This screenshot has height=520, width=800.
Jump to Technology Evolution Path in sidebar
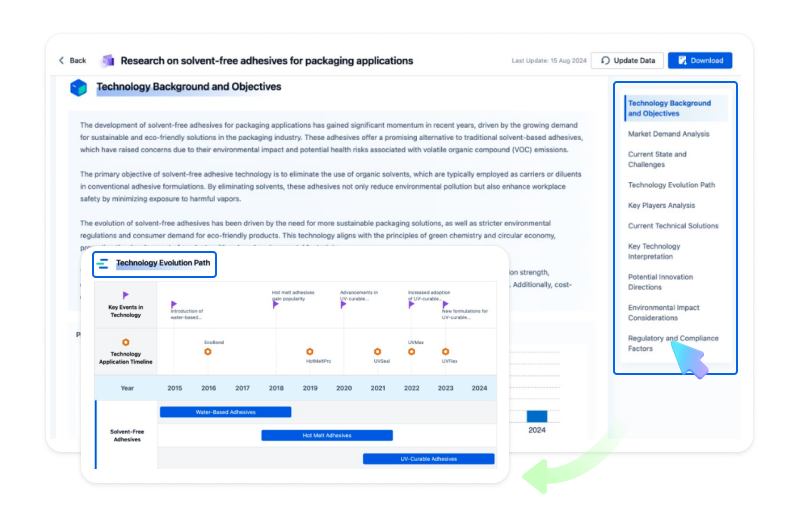pyautogui.click(x=671, y=185)
